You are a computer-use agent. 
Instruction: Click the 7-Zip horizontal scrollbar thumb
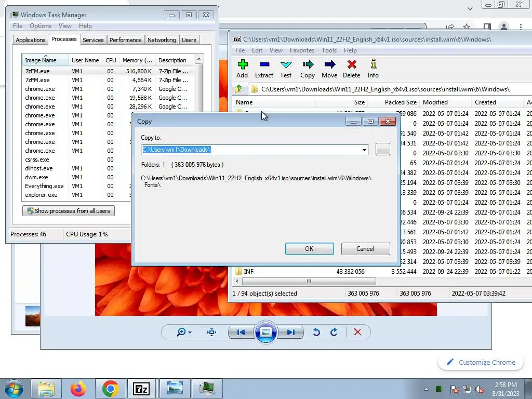click(309, 281)
